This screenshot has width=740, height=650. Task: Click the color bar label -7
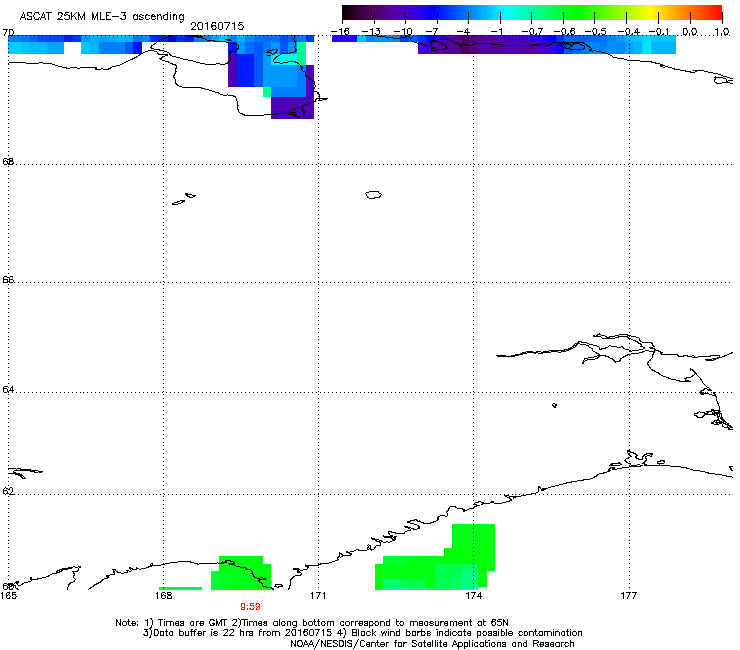431,32
